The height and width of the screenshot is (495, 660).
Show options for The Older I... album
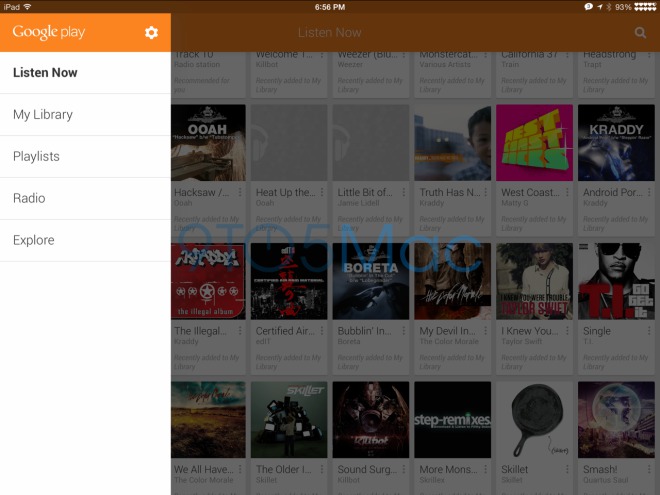[322, 469]
